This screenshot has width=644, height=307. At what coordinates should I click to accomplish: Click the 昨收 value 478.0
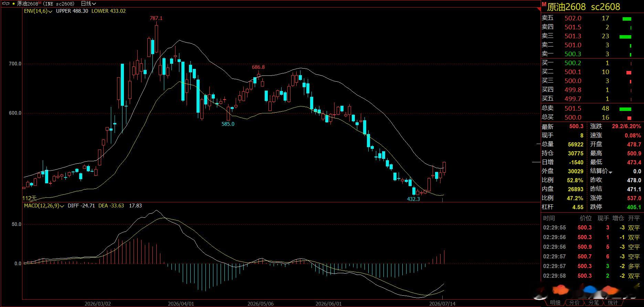click(x=634, y=180)
